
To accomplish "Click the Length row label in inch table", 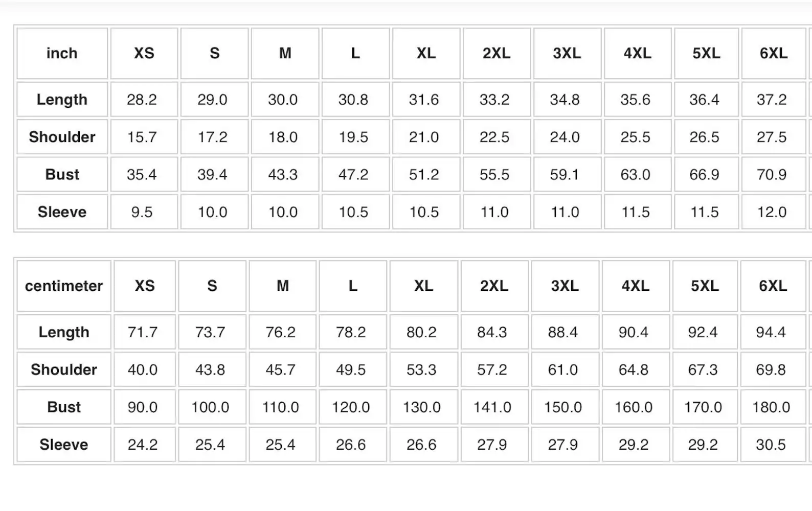I will [x=62, y=99].
